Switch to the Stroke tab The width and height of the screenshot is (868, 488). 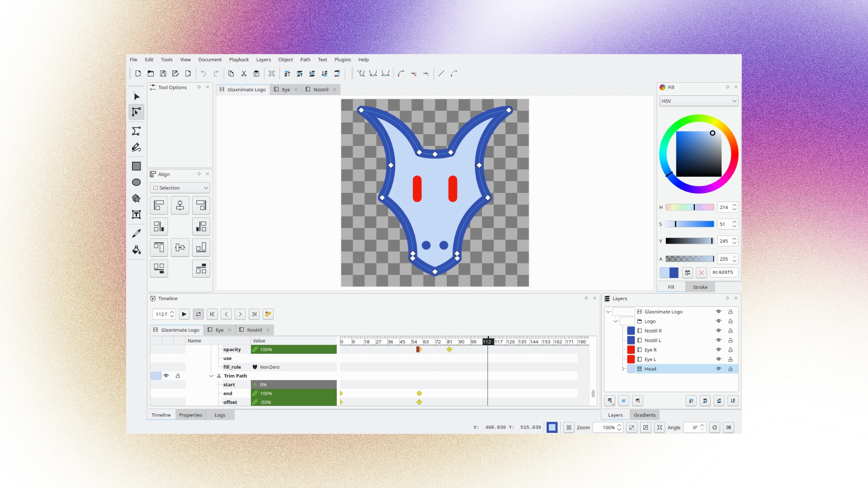700,287
